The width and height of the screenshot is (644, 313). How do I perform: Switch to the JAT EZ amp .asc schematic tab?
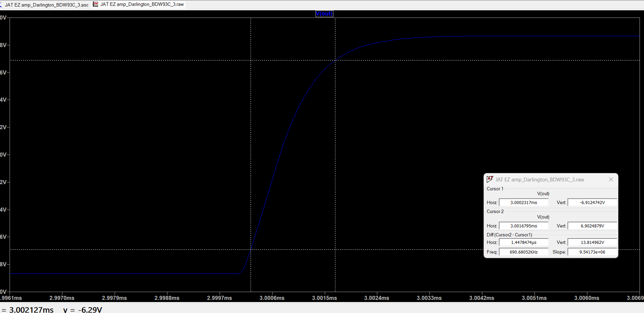point(45,5)
